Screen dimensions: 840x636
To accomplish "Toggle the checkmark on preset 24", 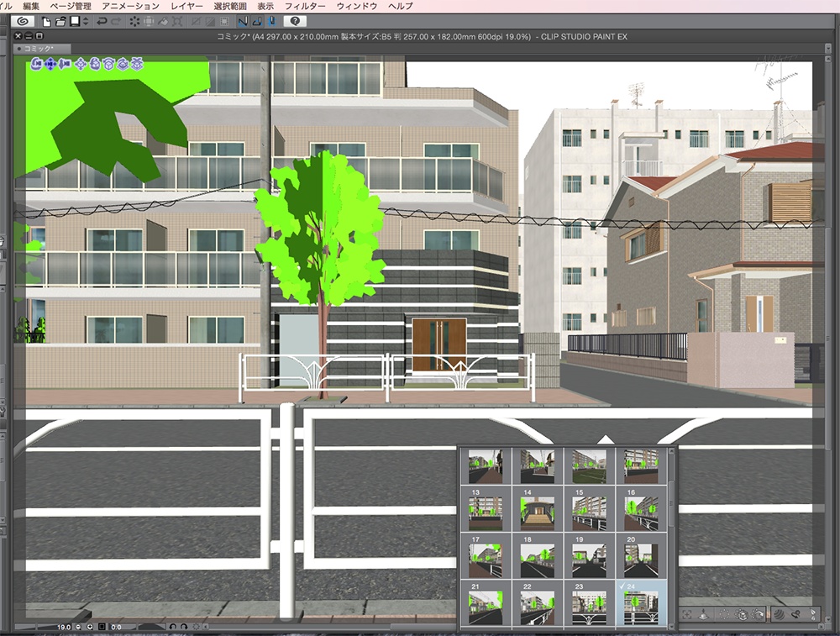I will point(622,585).
